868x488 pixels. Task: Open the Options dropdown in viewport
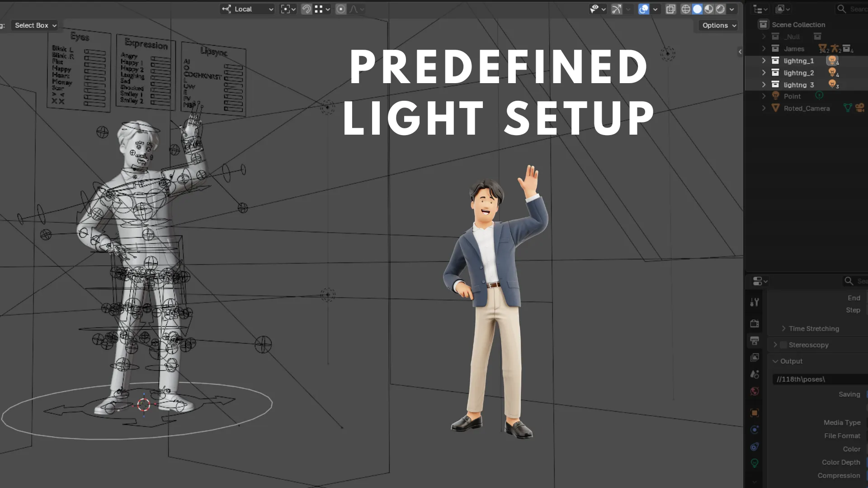pyautogui.click(x=719, y=25)
